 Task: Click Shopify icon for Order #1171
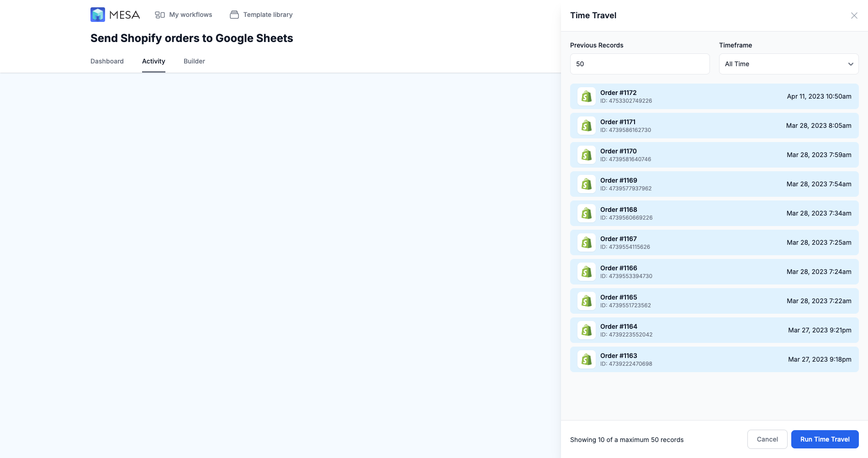[587, 126]
